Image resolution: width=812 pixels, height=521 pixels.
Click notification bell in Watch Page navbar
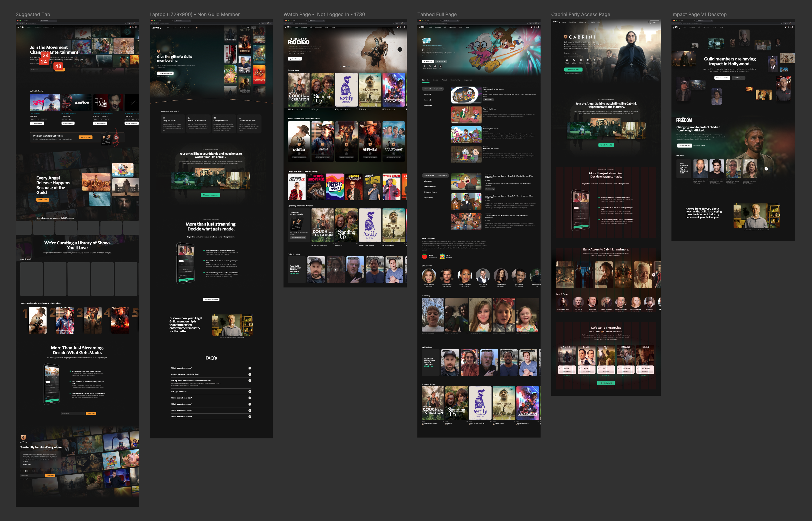click(398, 27)
